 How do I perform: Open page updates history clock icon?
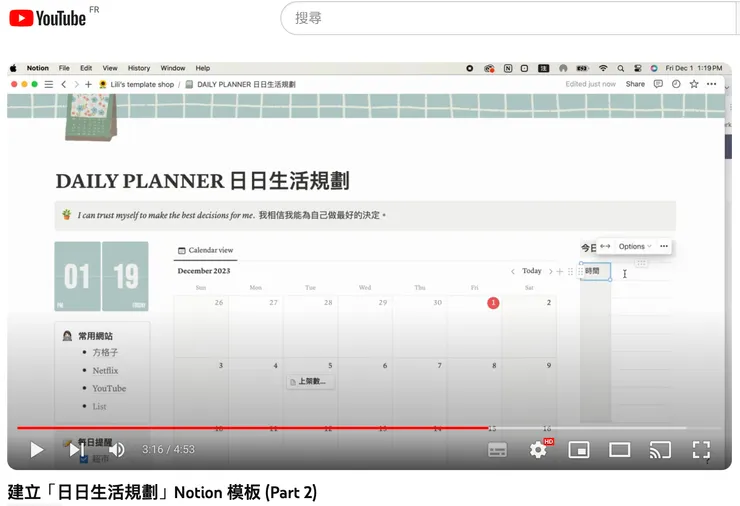point(676,84)
